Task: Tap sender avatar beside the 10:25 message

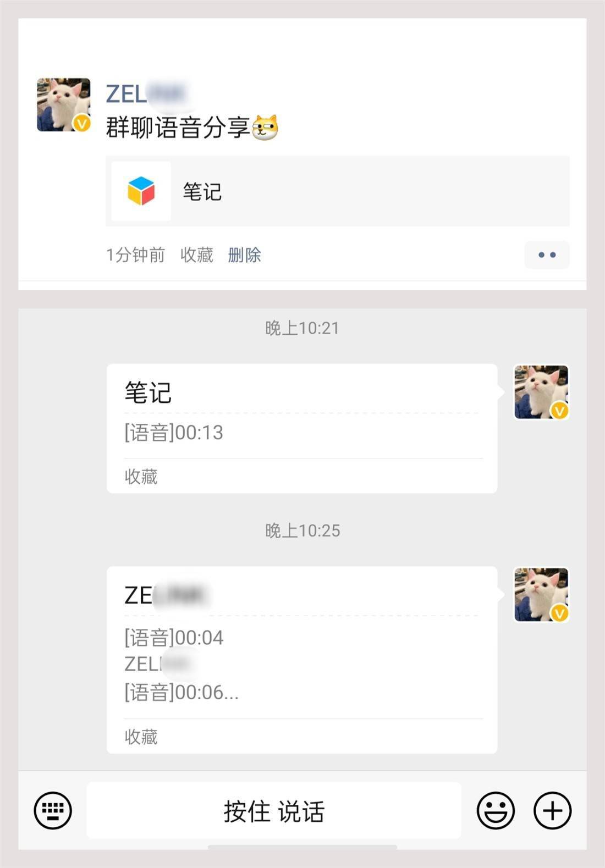Action: [541, 595]
